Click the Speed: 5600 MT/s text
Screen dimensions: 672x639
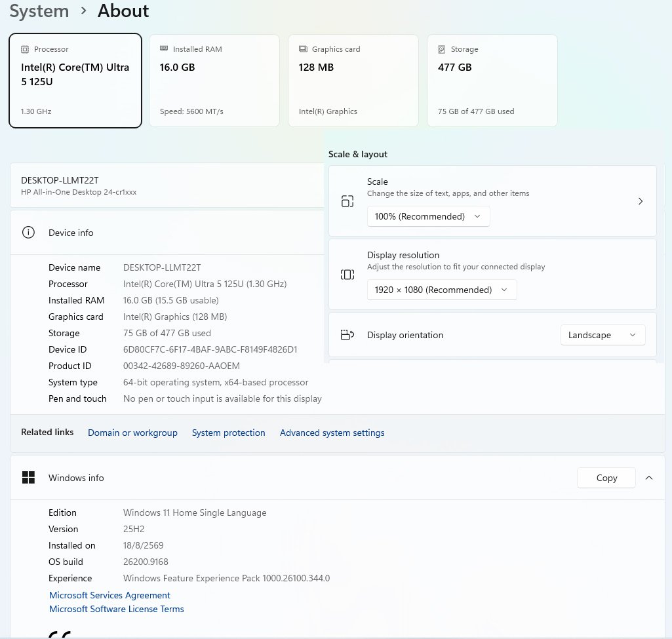coord(191,111)
